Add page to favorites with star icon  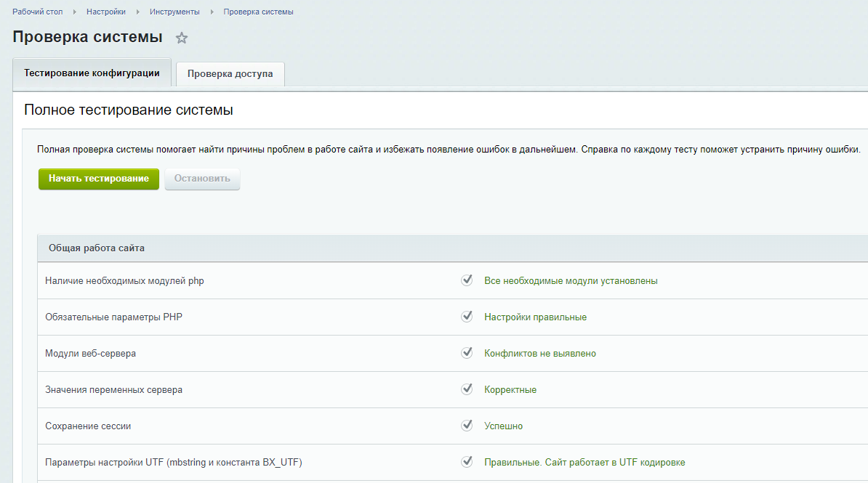click(182, 38)
